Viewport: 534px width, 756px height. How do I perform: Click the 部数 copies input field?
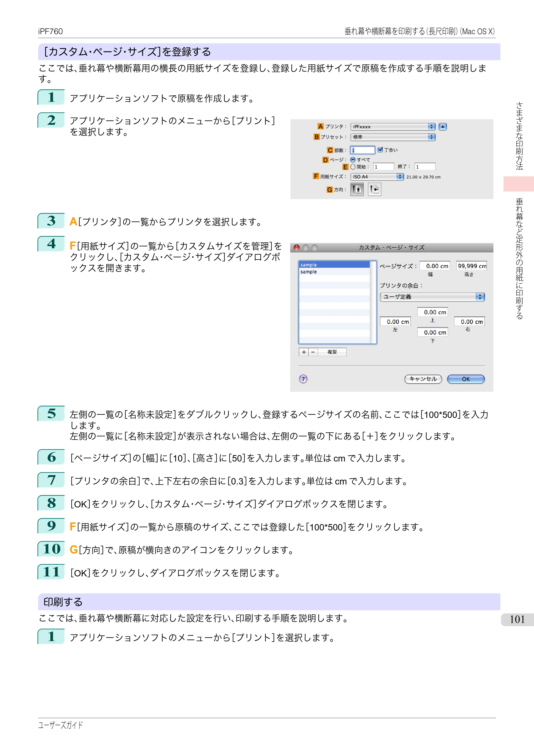pos(363,150)
